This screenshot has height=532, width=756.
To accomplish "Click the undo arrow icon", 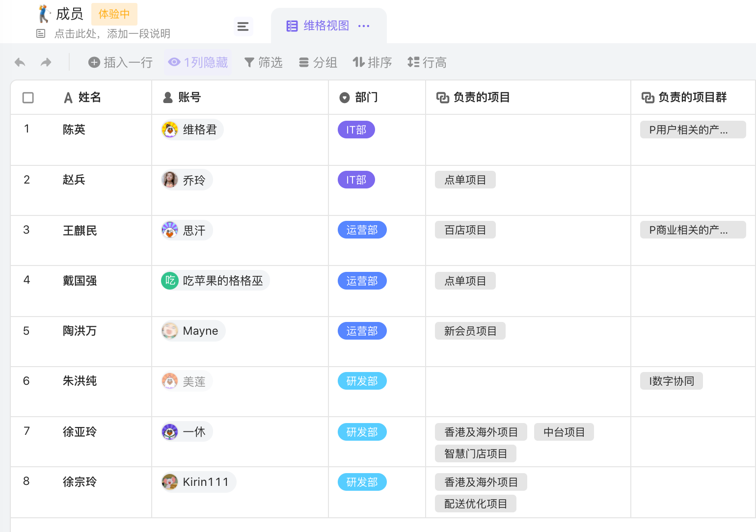I will (x=20, y=62).
